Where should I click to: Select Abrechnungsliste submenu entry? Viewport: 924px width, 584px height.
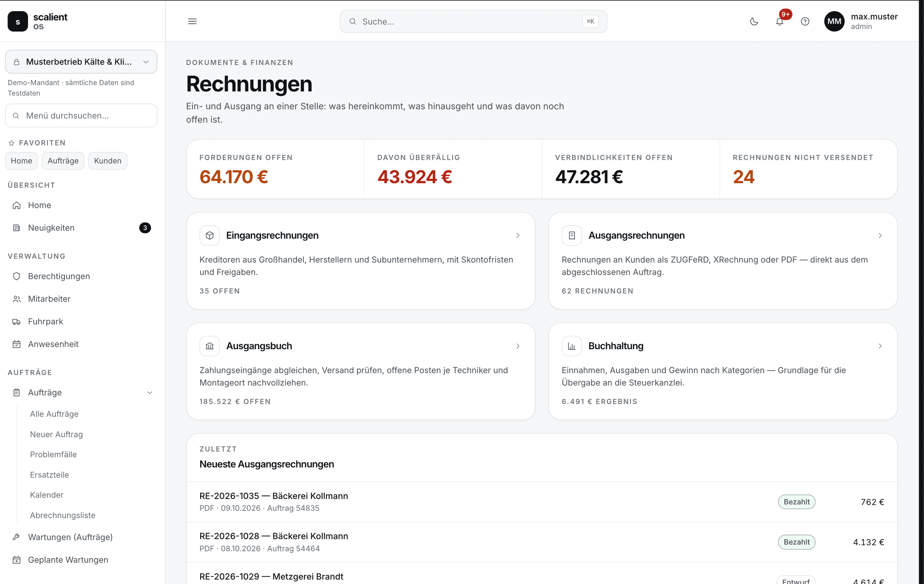[62, 515]
